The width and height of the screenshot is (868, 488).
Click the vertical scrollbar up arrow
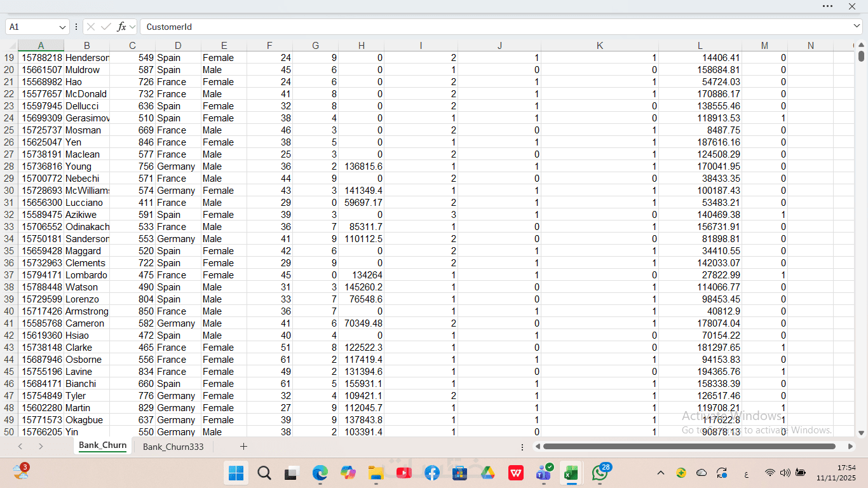point(861,45)
